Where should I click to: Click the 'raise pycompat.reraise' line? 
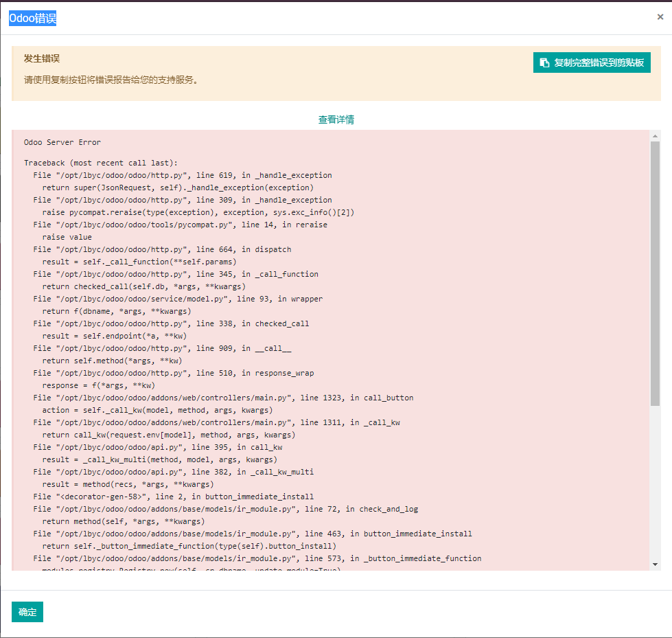coord(198,213)
